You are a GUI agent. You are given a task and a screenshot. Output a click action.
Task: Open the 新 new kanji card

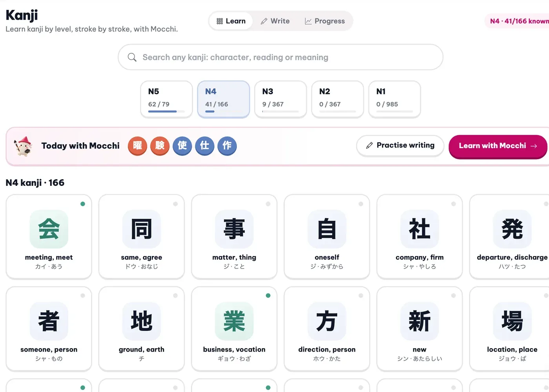[x=420, y=329]
